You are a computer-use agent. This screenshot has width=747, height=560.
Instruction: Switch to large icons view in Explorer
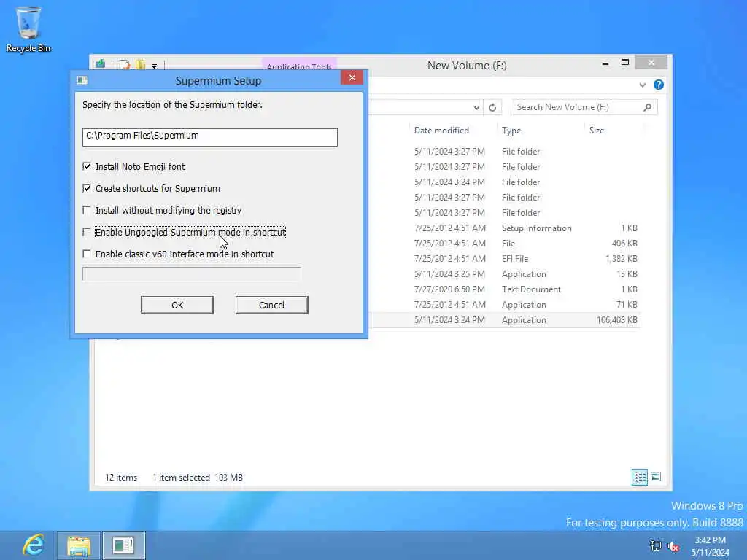(x=656, y=477)
